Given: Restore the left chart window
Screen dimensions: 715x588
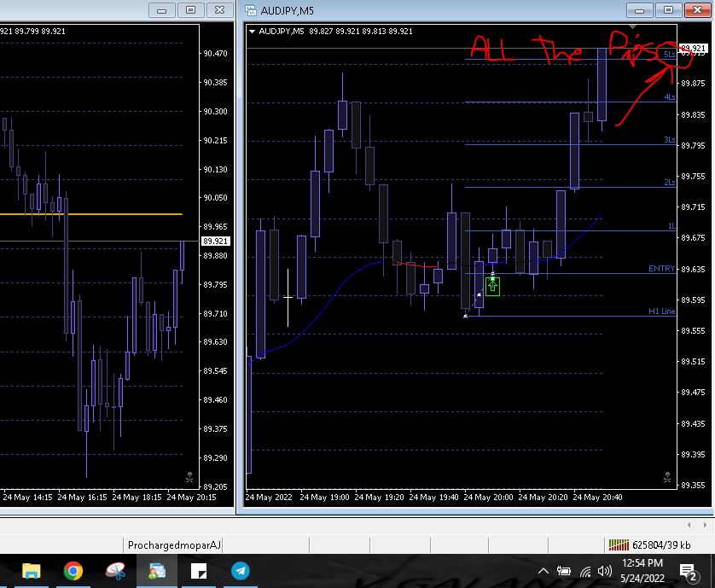Looking at the screenshot, I should [x=190, y=10].
